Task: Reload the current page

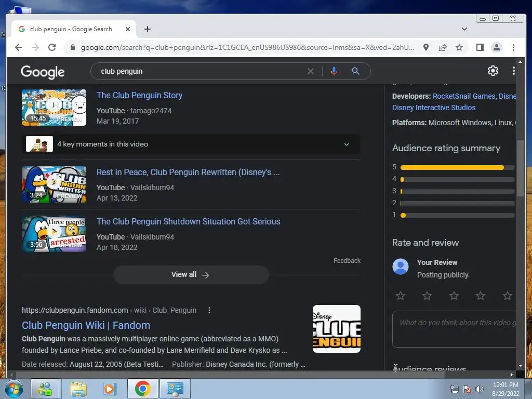Action: click(52, 47)
